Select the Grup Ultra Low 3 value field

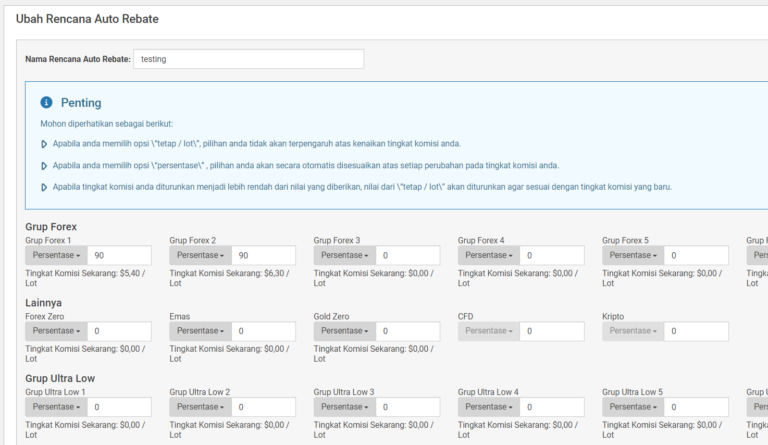pos(408,407)
